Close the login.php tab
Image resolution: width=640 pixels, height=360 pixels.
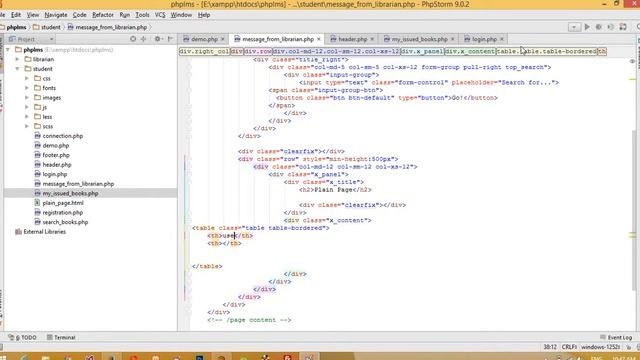coord(502,39)
